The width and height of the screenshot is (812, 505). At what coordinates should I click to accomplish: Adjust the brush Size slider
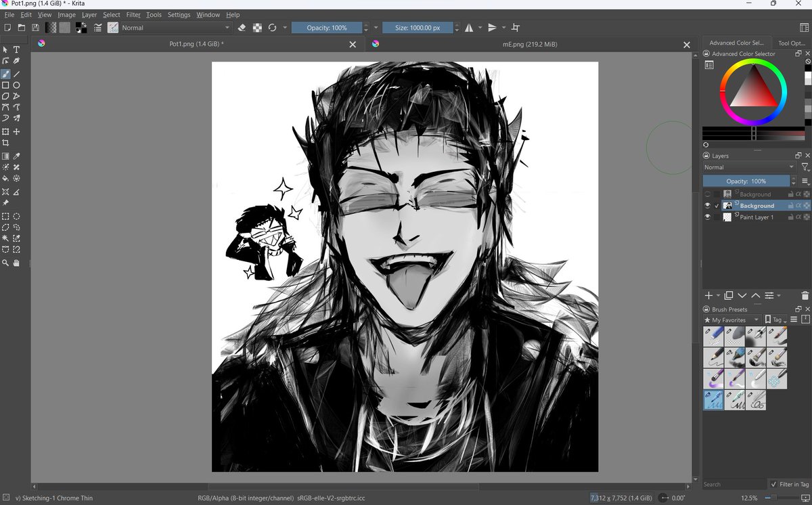coord(418,28)
